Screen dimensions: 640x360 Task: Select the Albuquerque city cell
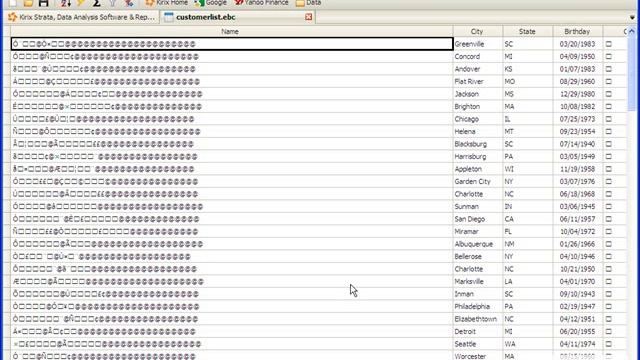pyautogui.click(x=478, y=244)
